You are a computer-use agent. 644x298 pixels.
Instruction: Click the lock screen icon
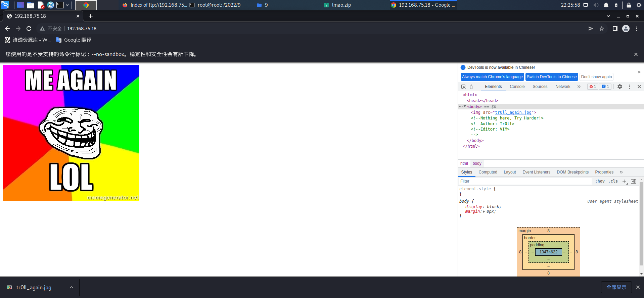[x=629, y=5]
